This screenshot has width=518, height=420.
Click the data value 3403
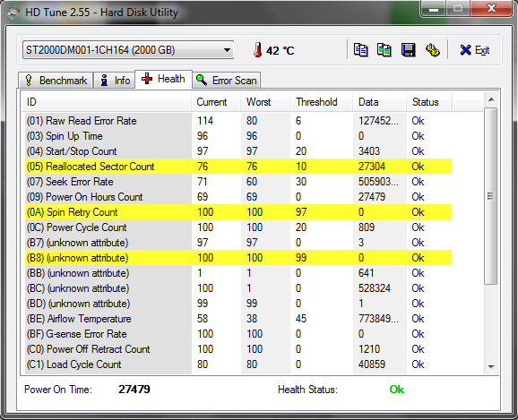coord(369,151)
